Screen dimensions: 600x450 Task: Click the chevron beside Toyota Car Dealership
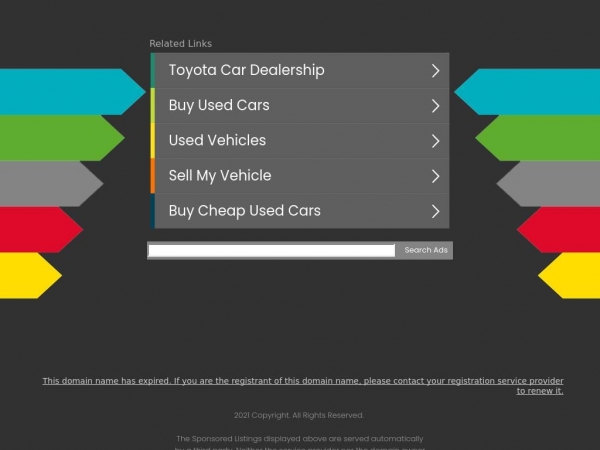tap(435, 71)
